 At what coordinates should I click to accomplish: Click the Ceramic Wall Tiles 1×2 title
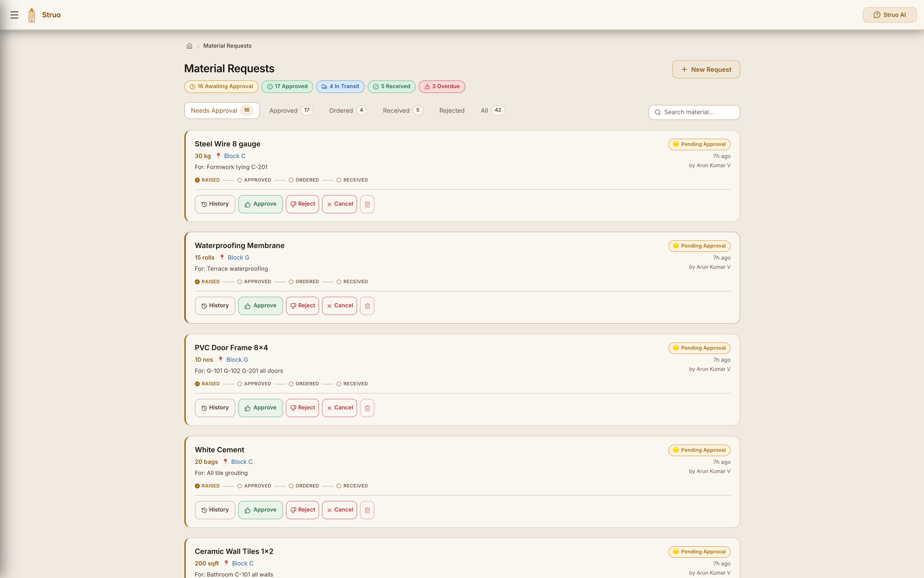234,552
